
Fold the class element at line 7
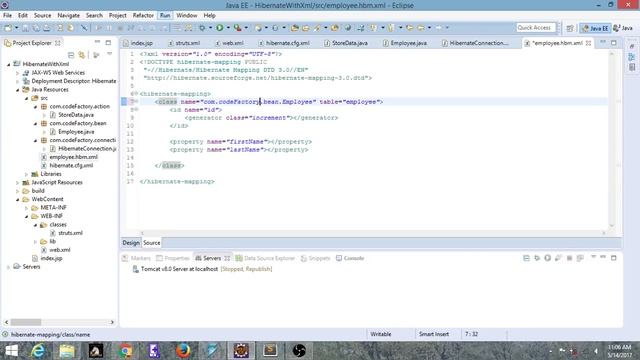click(x=136, y=102)
